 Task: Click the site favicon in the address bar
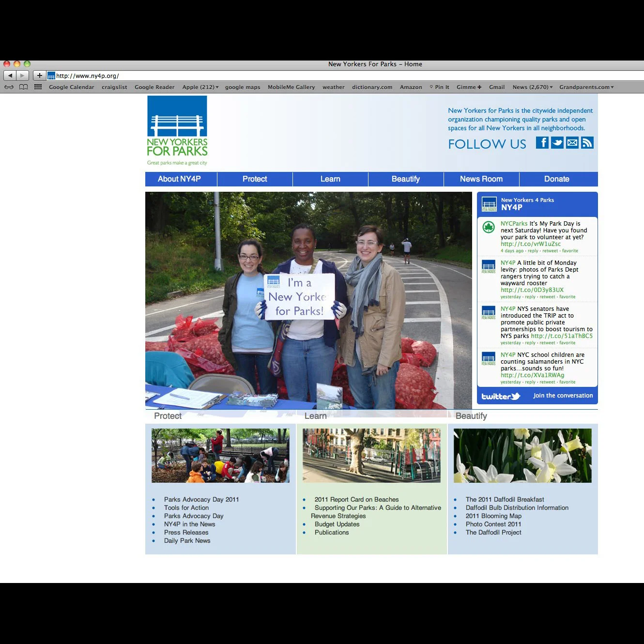pyautogui.click(x=51, y=76)
